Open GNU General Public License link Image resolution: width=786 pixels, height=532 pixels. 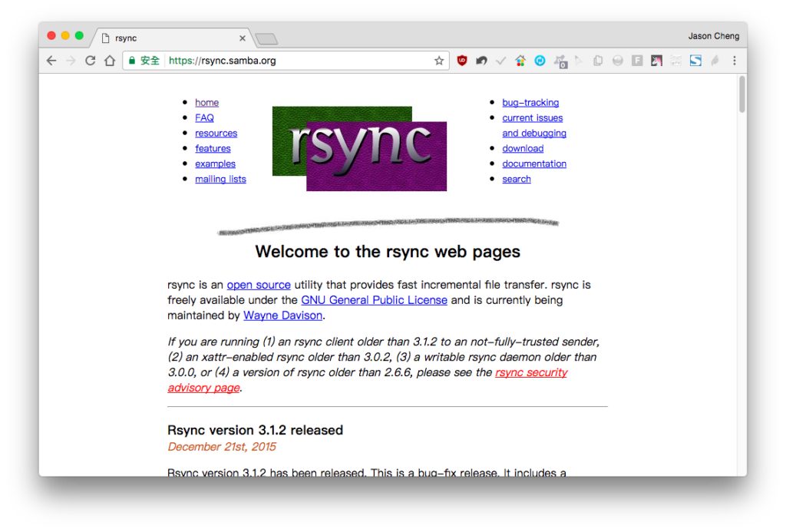(374, 300)
